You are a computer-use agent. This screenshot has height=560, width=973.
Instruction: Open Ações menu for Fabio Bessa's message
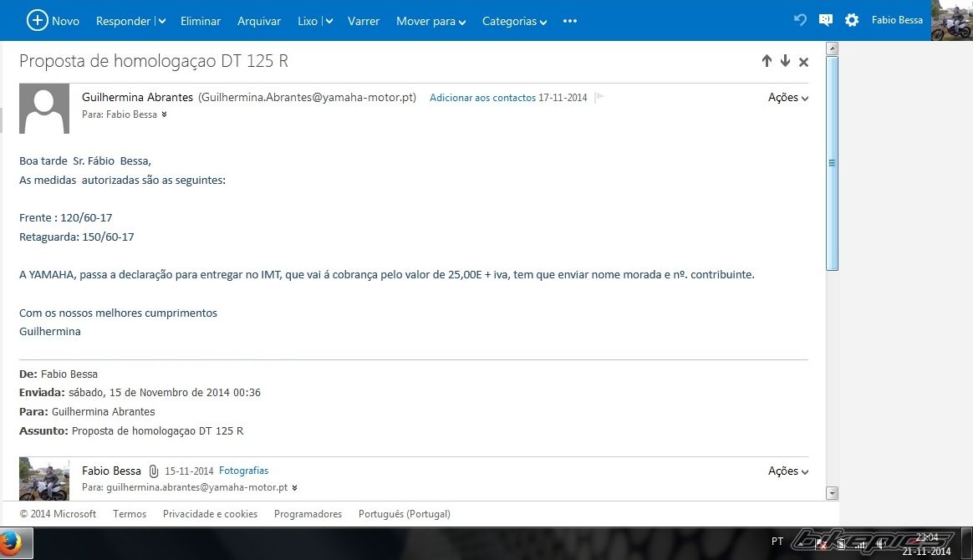788,471
